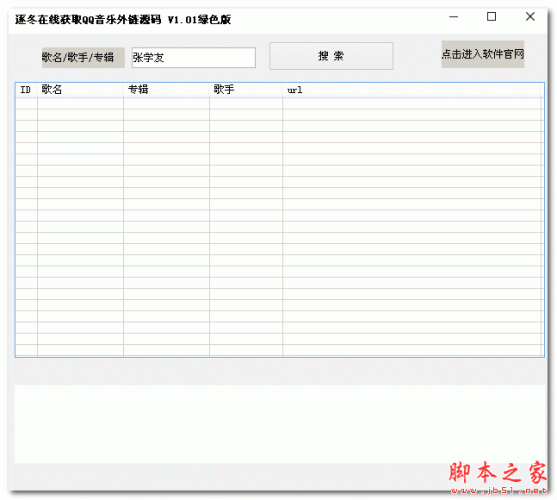Sort by the ID column header

tap(26, 90)
